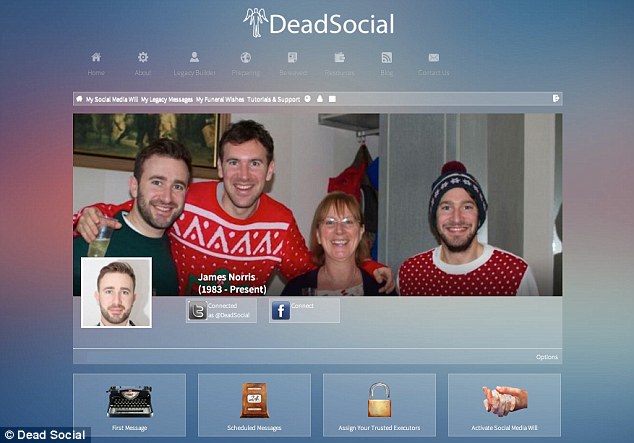Click Scheduled Messages plaque icon
634x443 pixels.
[254, 400]
